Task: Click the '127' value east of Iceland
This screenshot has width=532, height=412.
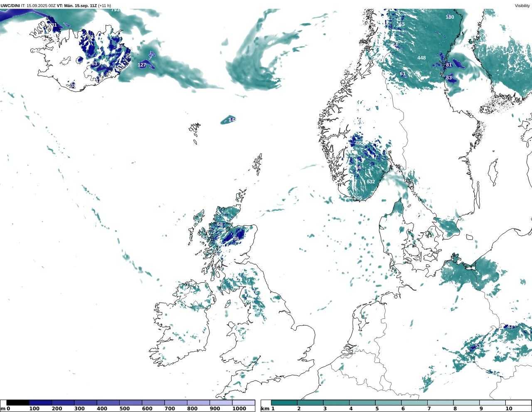Action: tap(142, 65)
